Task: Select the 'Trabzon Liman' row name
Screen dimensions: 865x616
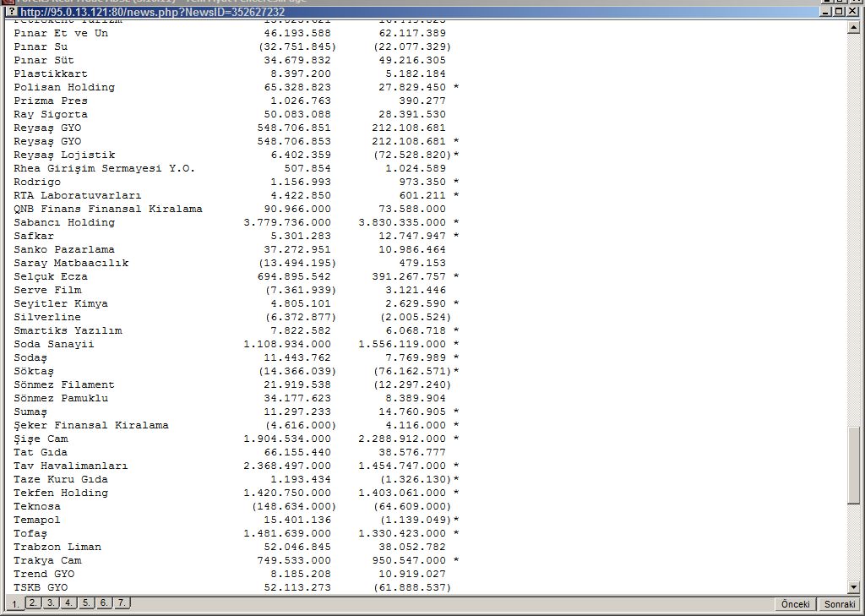Action: [x=58, y=547]
